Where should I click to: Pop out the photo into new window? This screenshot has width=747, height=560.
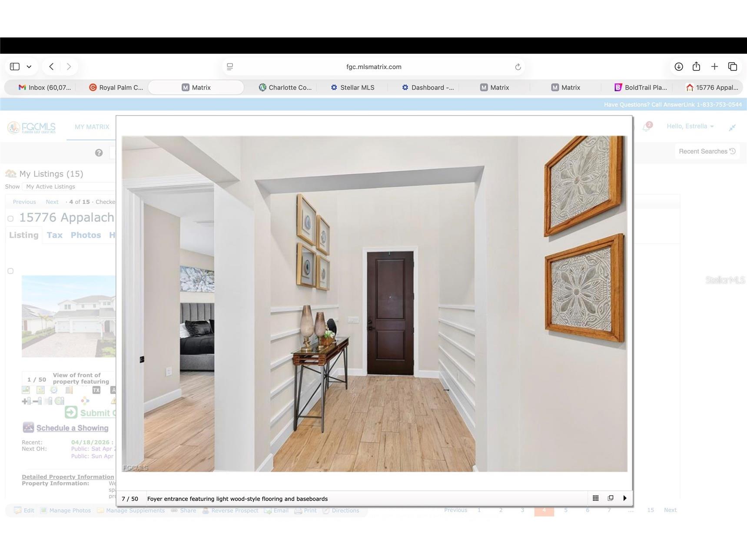pos(610,498)
